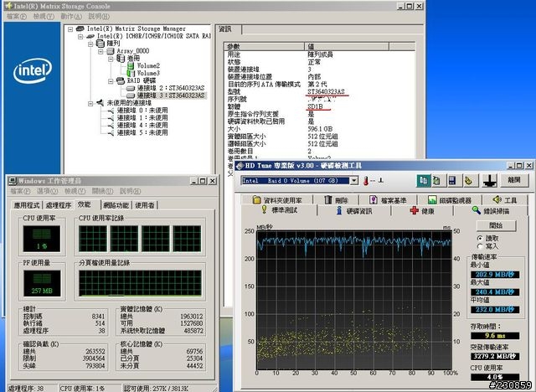Open 檔案(F) menu in Intel Matrix Storage Console
536x392 pixels.
tap(17, 17)
